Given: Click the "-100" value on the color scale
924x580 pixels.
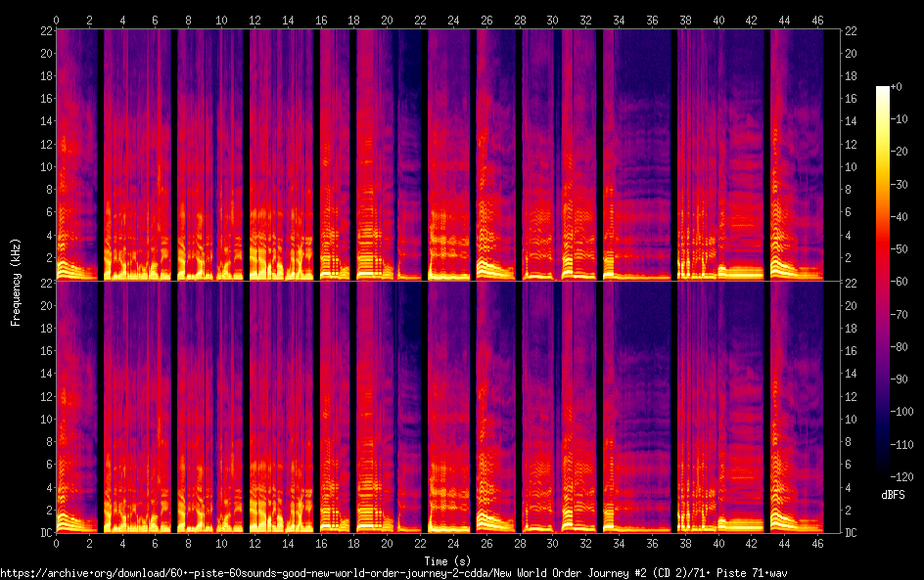Looking at the screenshot, I should click(902, 412).
